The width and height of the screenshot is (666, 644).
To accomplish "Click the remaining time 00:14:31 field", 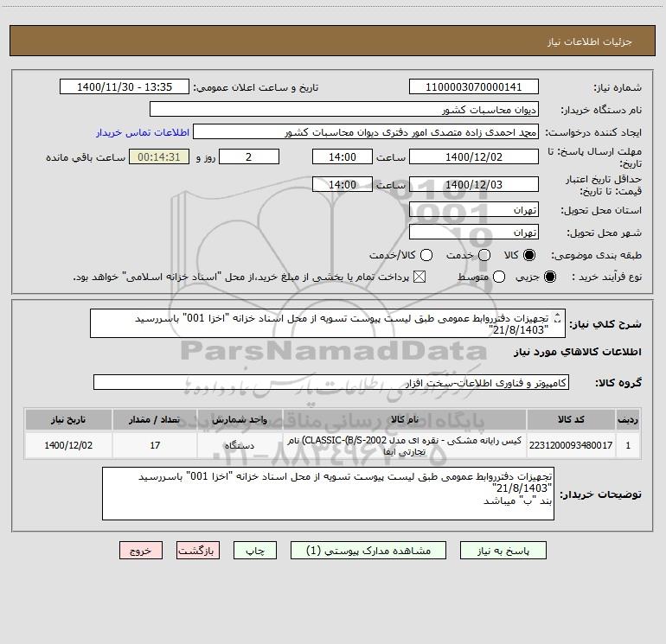I will (x=159, y=156).
